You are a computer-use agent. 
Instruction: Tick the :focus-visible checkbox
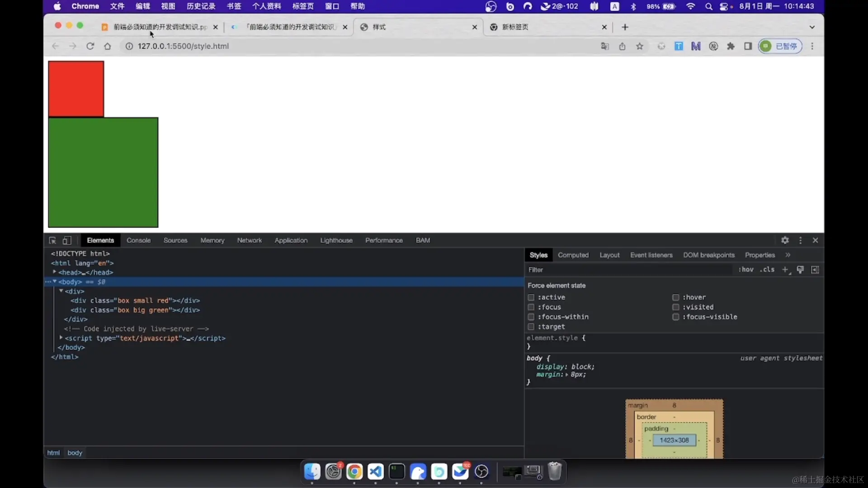pyautogui.click(x=676, y=317)
